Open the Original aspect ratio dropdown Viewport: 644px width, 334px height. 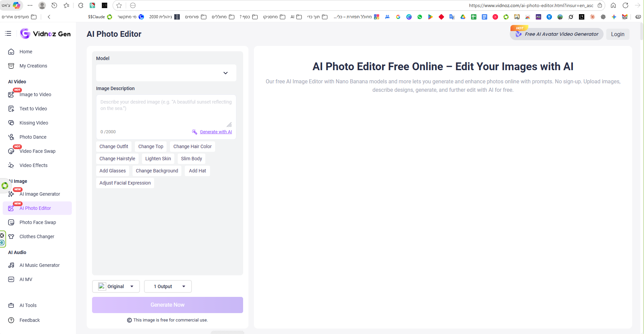pos(116,286)
